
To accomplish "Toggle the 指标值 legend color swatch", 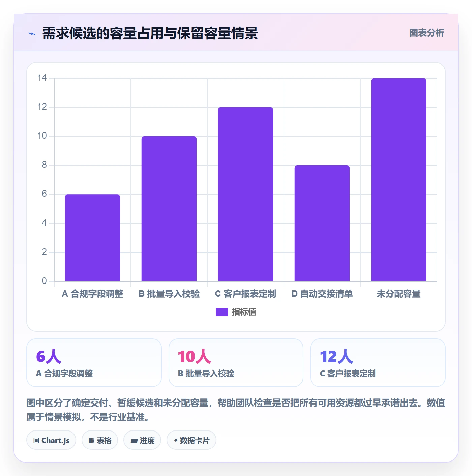I will [x=222, y=312].
